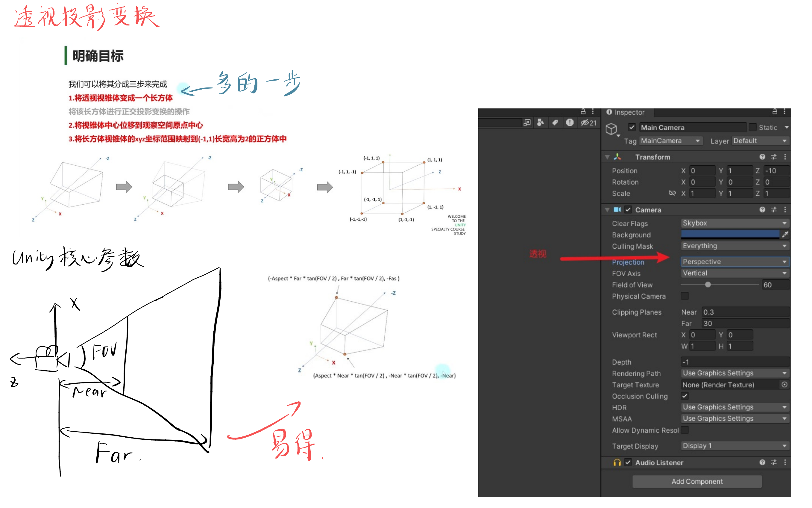Toggle Scale constrain proportions link icon
The width and height of the screenshot is (812, 508).
672,193
